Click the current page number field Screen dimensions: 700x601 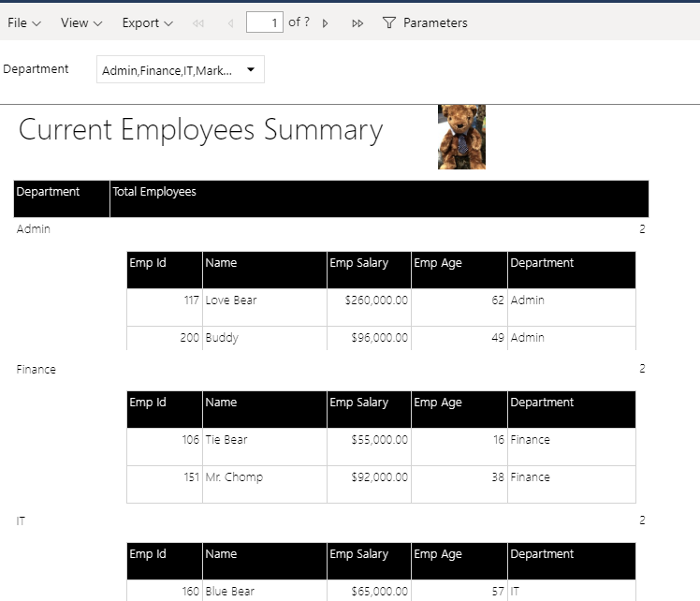pos(265,22)
